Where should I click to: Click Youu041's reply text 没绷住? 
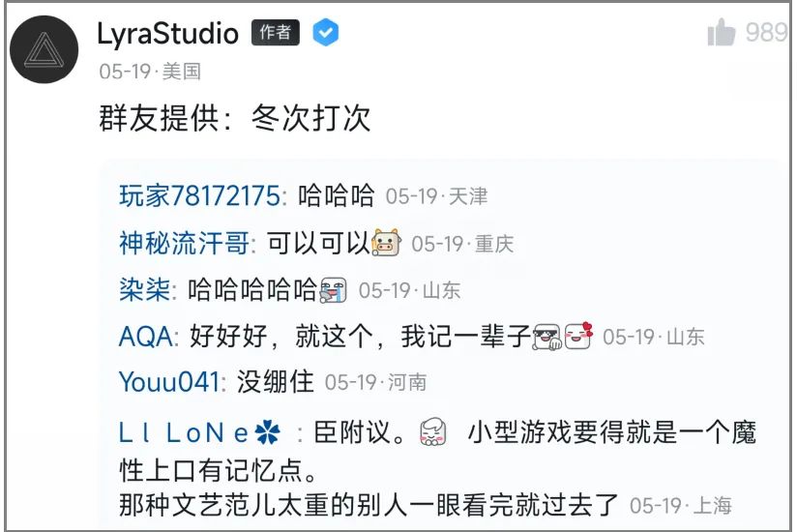pos(275,382)
